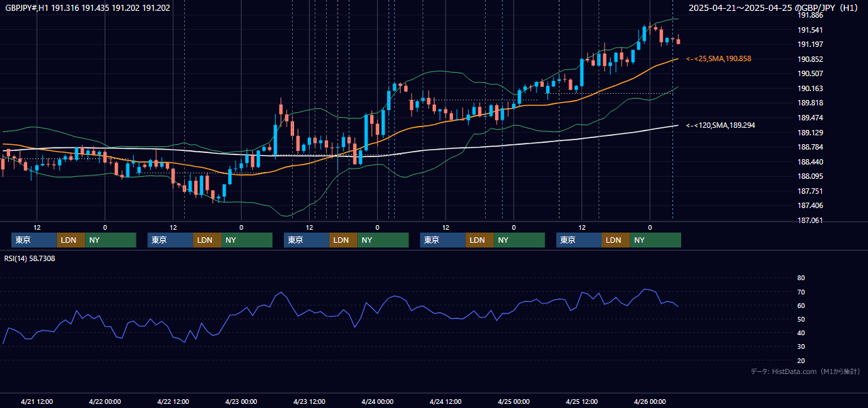Select the 4/25 12:00 time axis label

tap(581, 401)
